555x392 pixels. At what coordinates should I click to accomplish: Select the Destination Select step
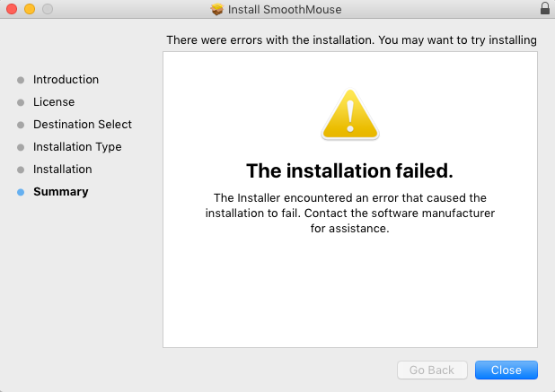(x=83, y=125)
